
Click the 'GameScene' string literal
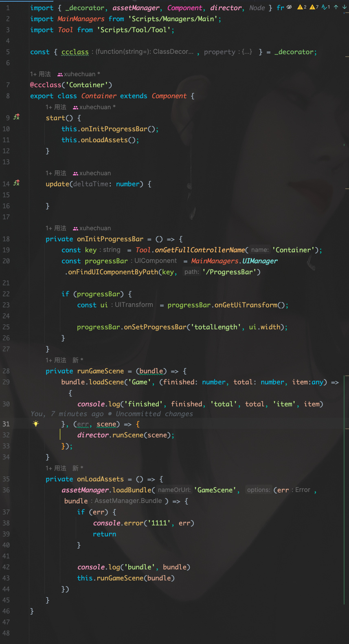pyautogui.click(x=215, y=490)
